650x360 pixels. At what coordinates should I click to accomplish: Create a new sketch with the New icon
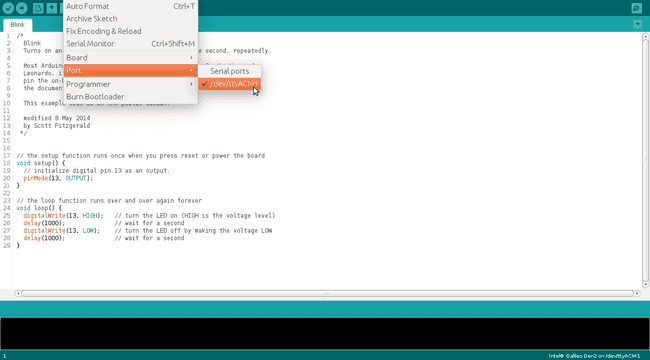[38, 8]
